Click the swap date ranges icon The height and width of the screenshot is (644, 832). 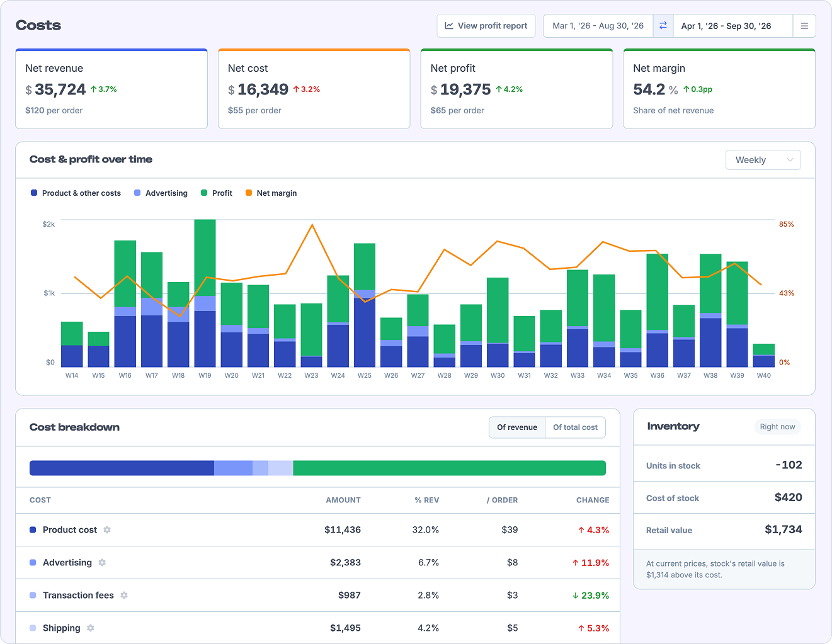click(663, 26)
